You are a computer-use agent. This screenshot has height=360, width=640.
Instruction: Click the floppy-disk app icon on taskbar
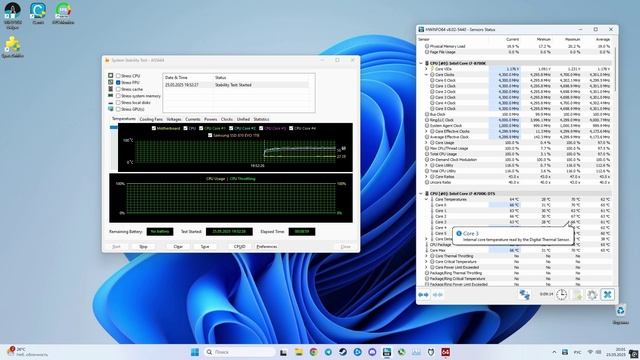point(387,352)
